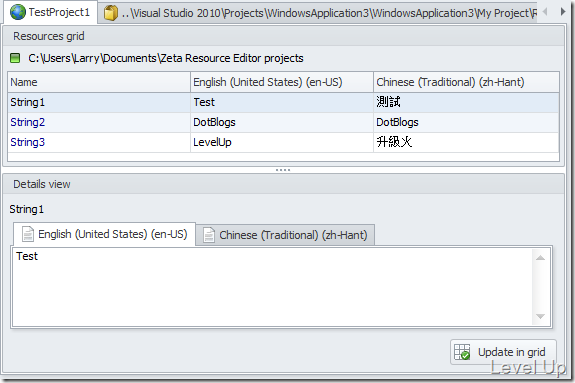This screenshot has width=575, height=383.
Task: Switch to the TestProject1 tab
Action: coord(50,12)
